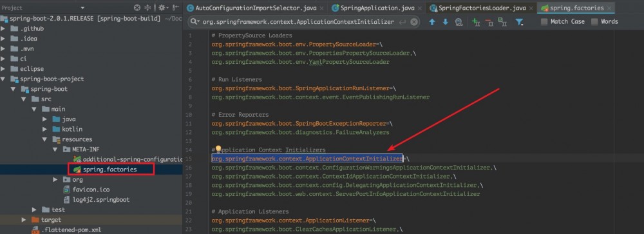Select .flattened-pom.xml file
Image resolution: width=644 pixels, height=234 pixels.
(71, 230)
